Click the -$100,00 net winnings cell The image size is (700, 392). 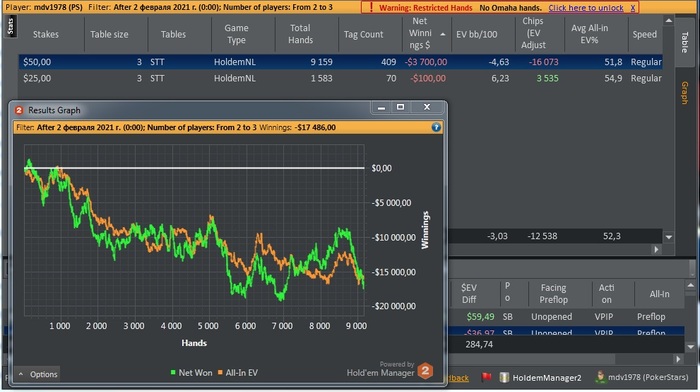pos(428,79)
